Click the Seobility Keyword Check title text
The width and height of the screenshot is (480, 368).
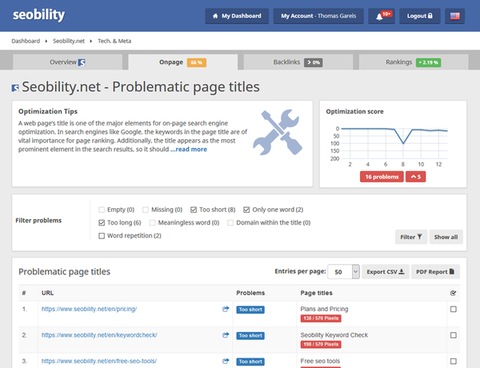[x=334, y=335]
